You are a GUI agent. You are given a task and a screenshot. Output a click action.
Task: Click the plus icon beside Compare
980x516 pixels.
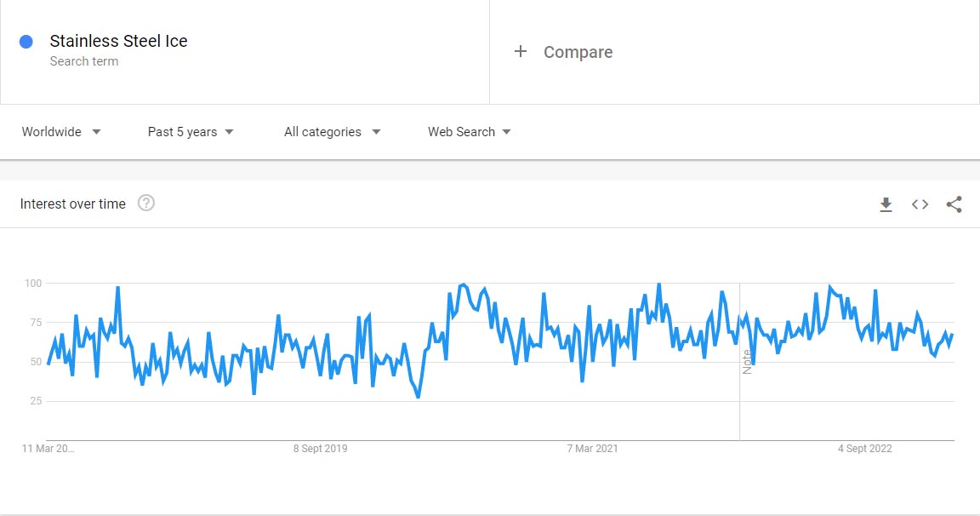pos(521,52)
